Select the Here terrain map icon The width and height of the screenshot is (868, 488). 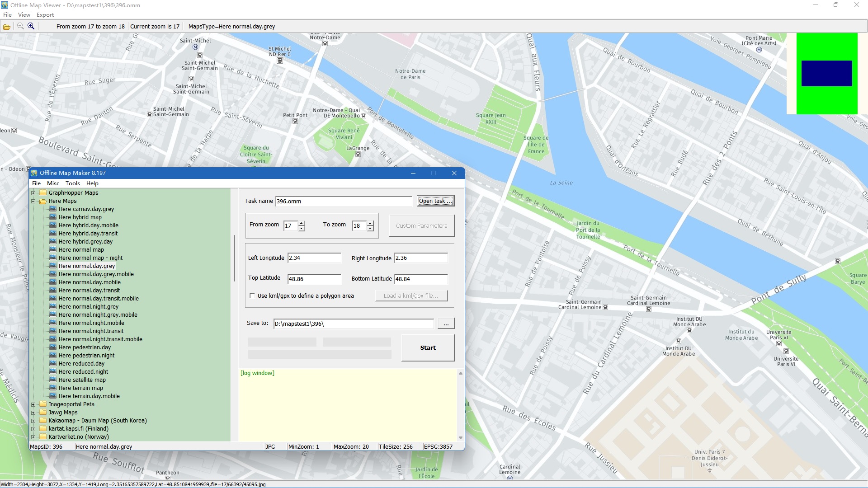point(53,388)
